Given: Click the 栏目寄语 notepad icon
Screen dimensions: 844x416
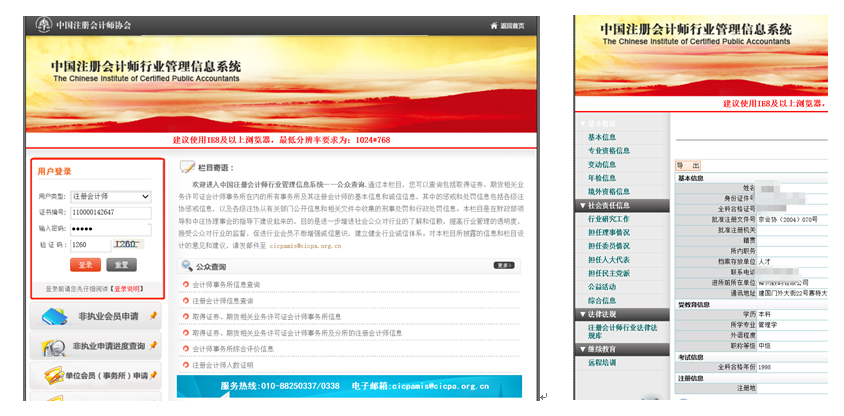Looking at the screenshot, I should click(x=187, y=167).
